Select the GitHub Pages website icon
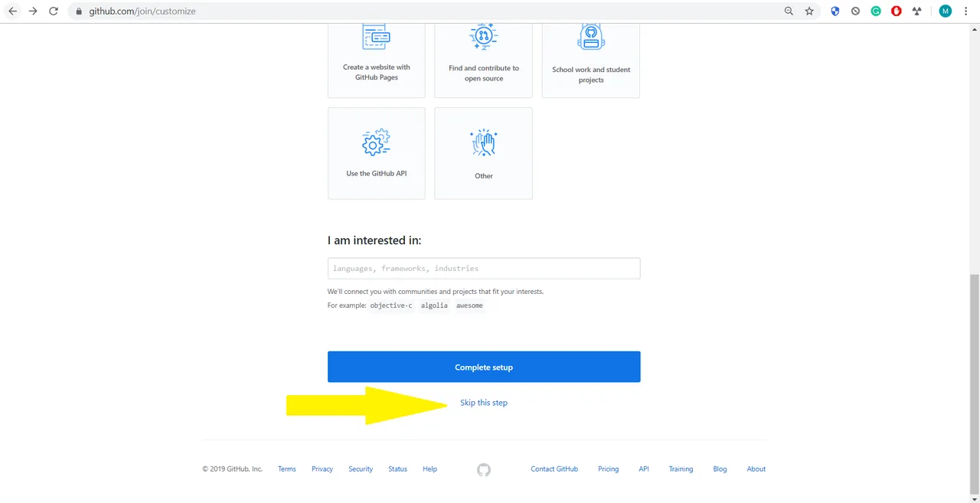Screen dimensions: 980x503 (x=376, y=36)
